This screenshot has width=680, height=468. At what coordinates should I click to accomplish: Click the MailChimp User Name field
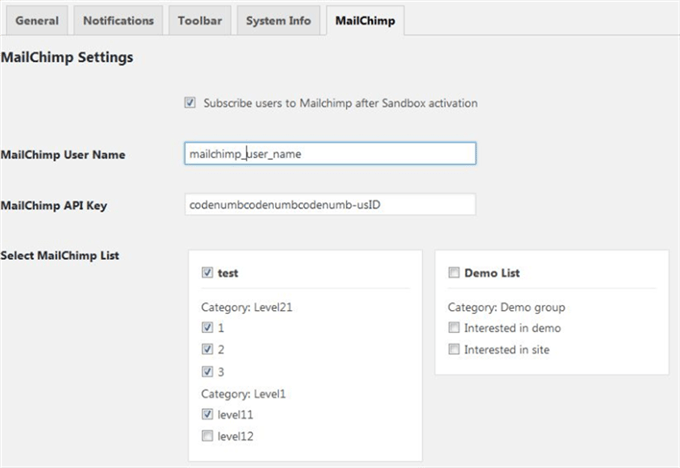coord(330,154)
